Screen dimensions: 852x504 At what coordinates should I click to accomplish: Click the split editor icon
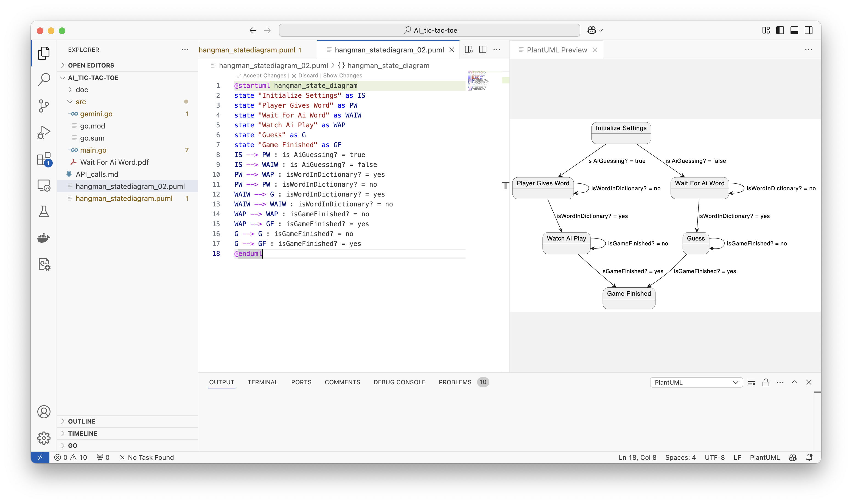coord(482,49)
